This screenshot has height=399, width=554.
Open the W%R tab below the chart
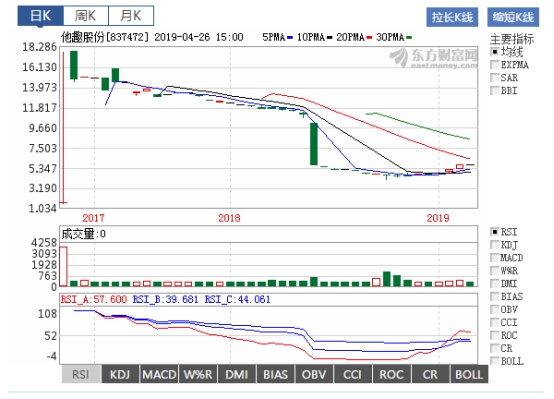click(x=198, y=374)
